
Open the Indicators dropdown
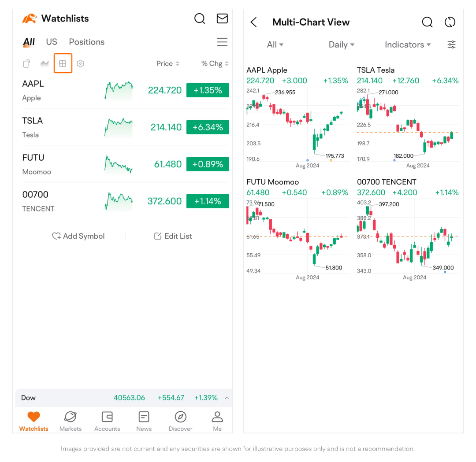[x=408, y=44]
